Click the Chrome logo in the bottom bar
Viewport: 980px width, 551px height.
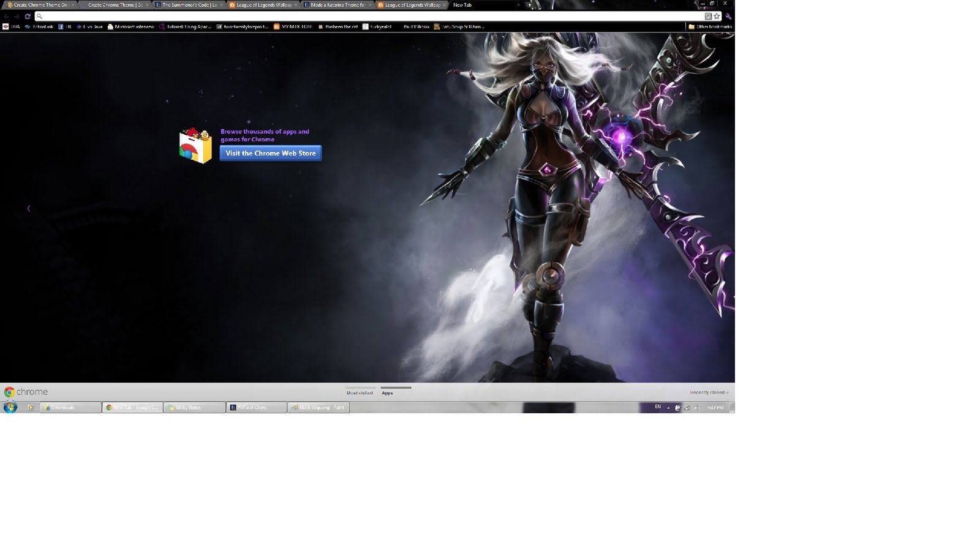click(26, 392)
